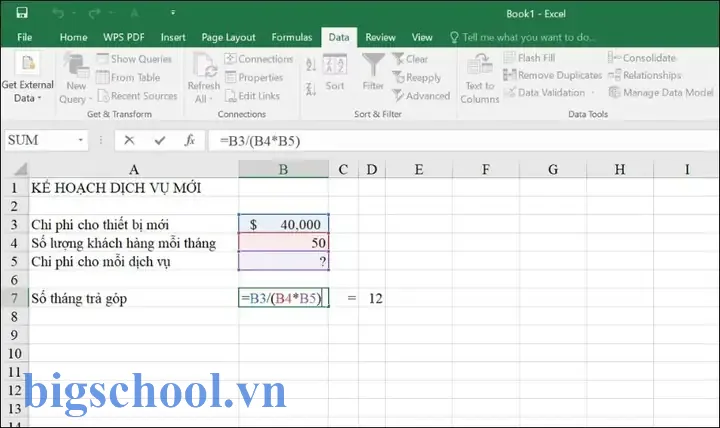Click Show Queries

pyautogui.click(x=134, y=59)
